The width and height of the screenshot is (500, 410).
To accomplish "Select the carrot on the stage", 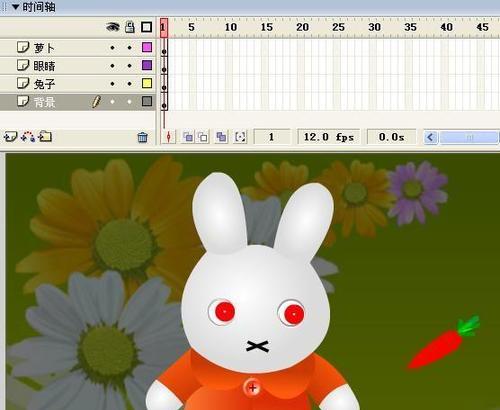I will click(444, 343).
